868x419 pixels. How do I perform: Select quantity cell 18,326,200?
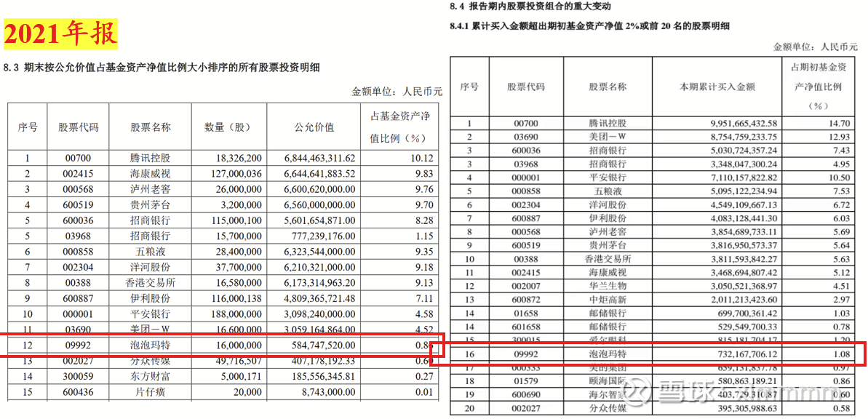[x=239, y=159]
